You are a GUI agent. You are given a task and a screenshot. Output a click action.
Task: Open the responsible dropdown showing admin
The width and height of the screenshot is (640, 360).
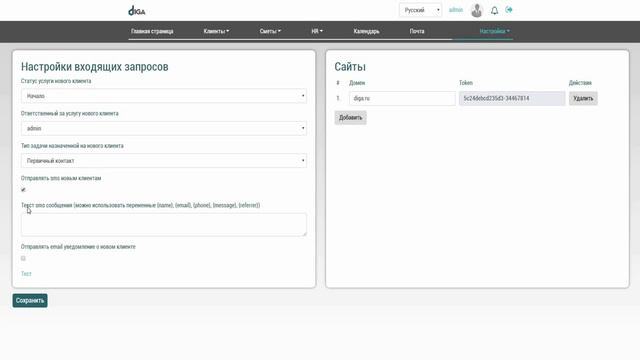tap(164, 128)
